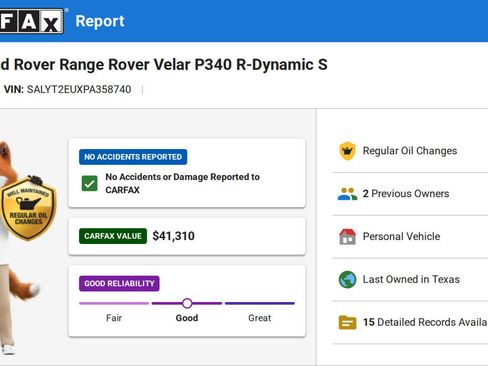
Task: Click the CARFAX fox mascot image
Action: click(x=20, y=248)
